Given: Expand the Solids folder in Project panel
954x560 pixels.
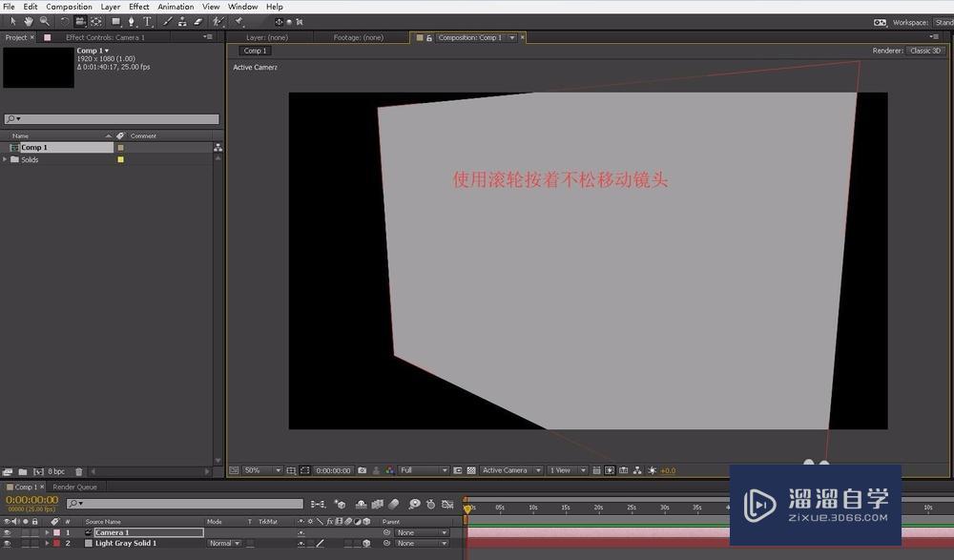Looking at the screenshot, I should (5, 159).
